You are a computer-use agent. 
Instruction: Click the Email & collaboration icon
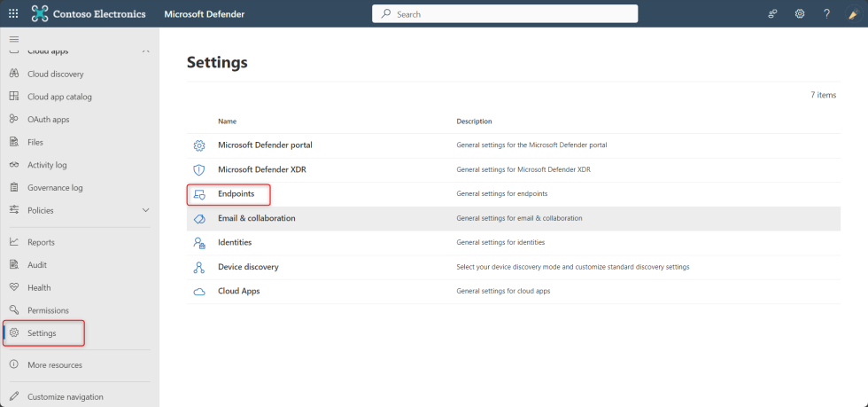199,219
